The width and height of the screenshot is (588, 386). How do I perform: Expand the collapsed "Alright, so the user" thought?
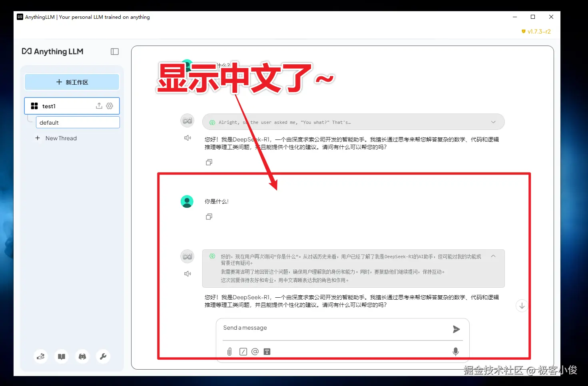(x=493, y=122)
